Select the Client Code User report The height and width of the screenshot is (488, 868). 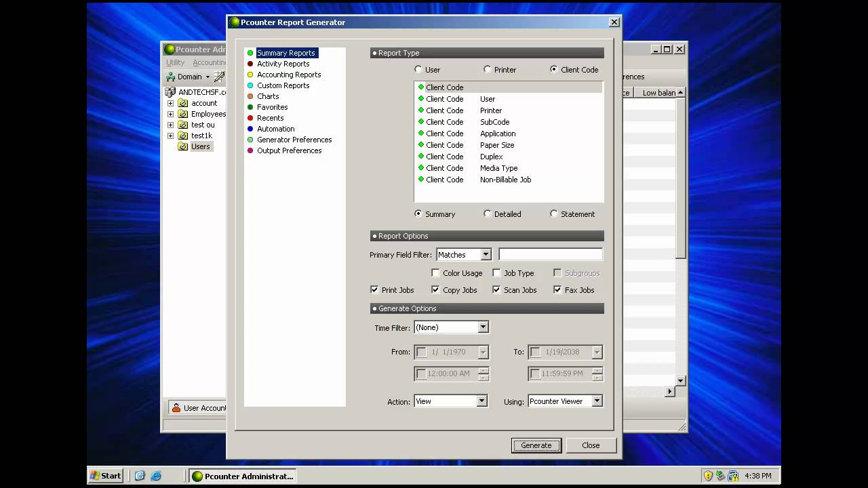[x=508, y=99]
